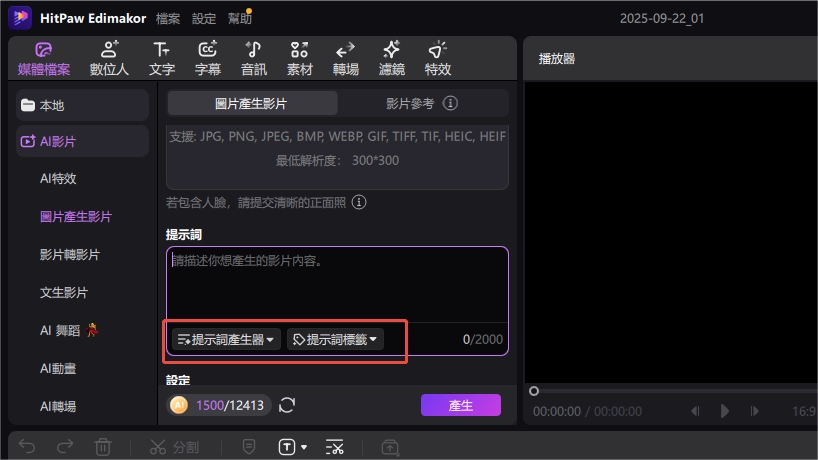
Task: Click the HitPaw Edimakor logo icon
Action: (20, 18)
